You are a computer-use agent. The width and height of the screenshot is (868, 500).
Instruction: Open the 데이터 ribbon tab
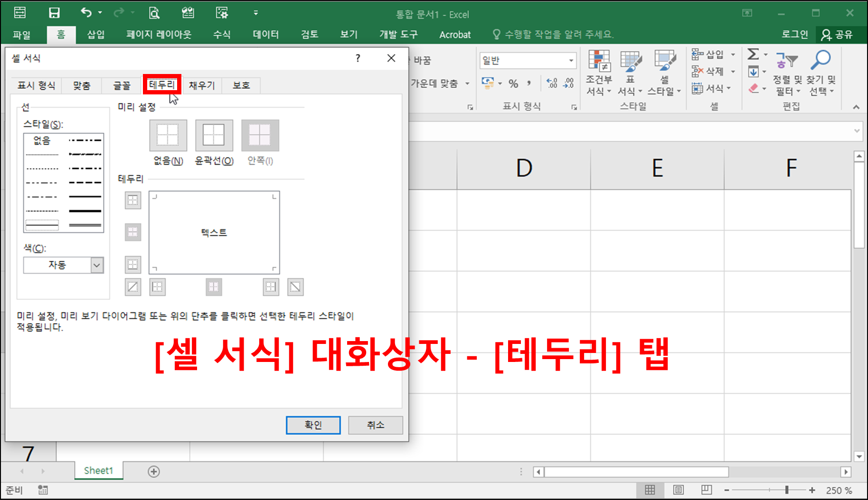point(265,34)
